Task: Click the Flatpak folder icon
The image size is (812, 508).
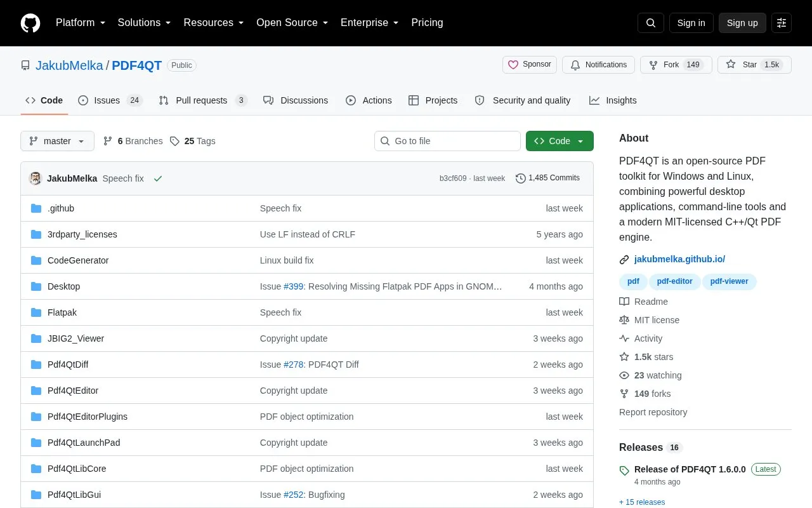Action: tap(36, 312)
